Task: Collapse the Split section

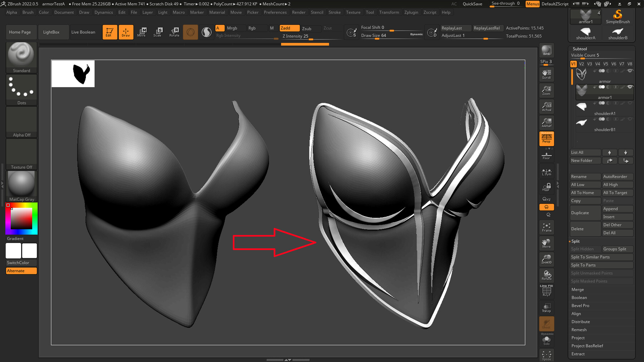Action: 575,241
